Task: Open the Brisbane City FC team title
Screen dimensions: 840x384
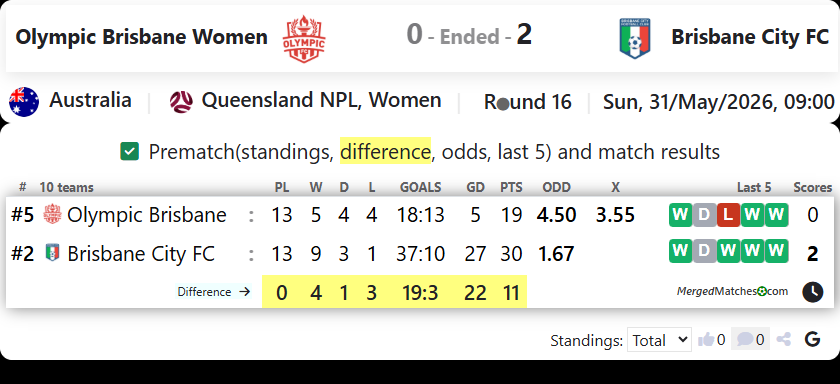Action: 751,37
